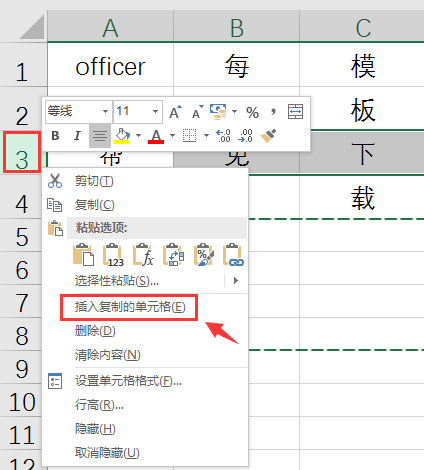
Task: Click the Select All corner triangle
Action: [32, 27]
